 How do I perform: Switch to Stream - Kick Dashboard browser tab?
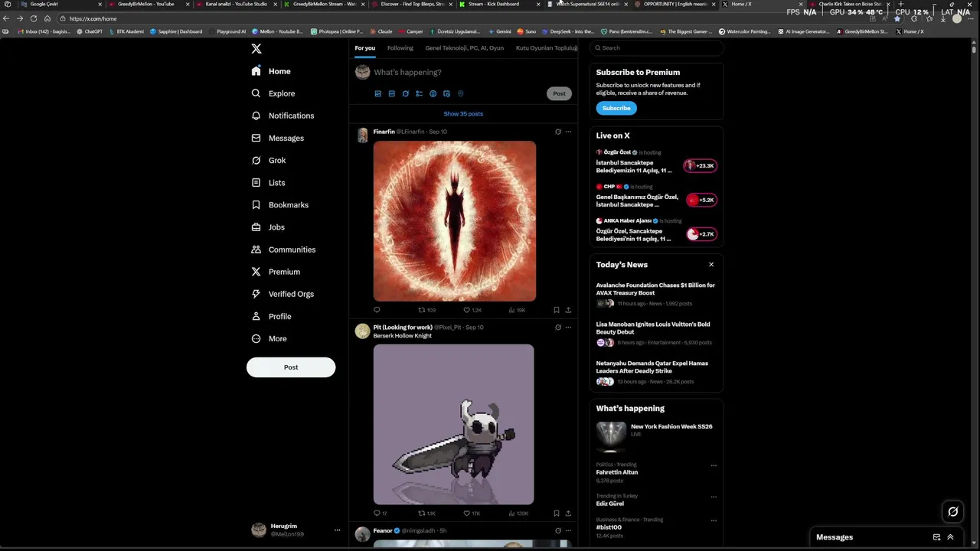click(493, 4)
